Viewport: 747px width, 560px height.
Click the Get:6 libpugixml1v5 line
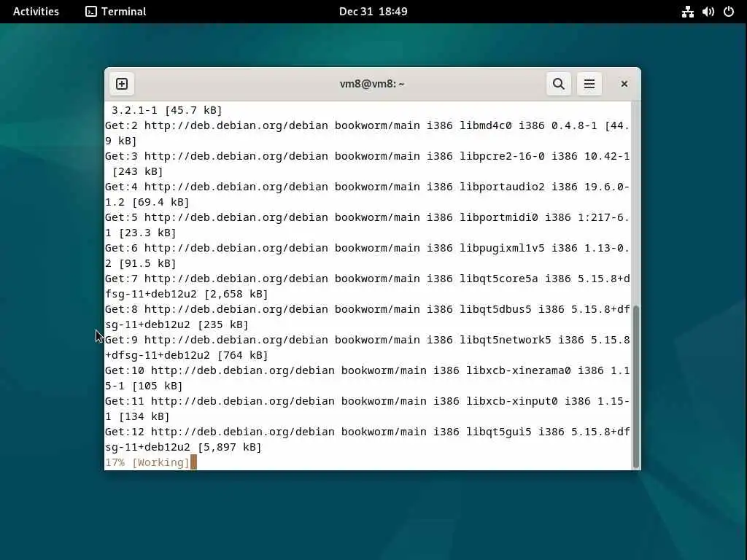pos(368,248)
